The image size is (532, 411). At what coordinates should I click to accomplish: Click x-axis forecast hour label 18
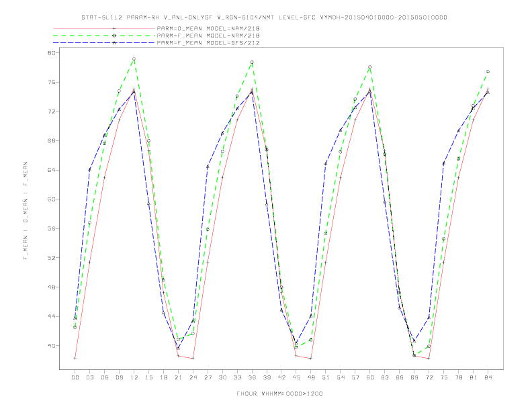163,377
